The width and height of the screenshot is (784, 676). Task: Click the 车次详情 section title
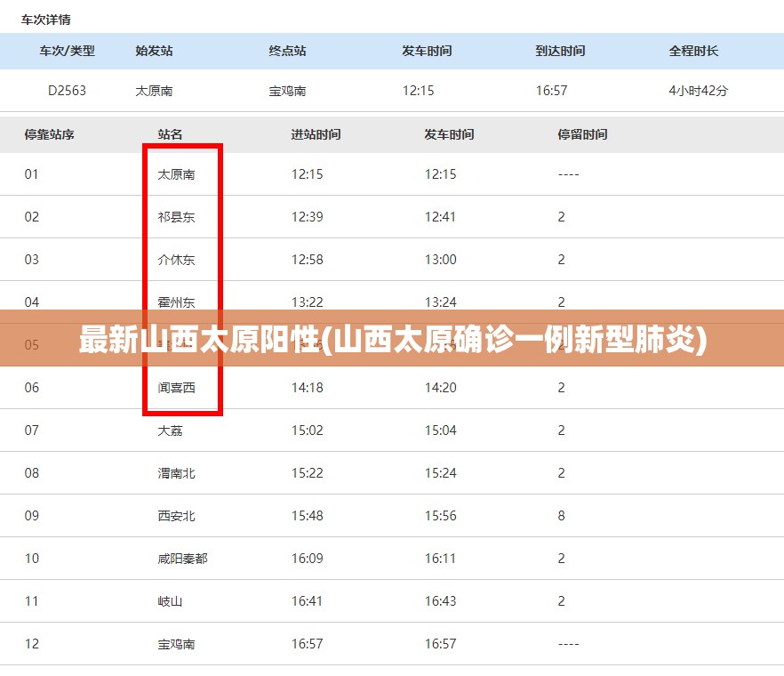coord(45,20)
